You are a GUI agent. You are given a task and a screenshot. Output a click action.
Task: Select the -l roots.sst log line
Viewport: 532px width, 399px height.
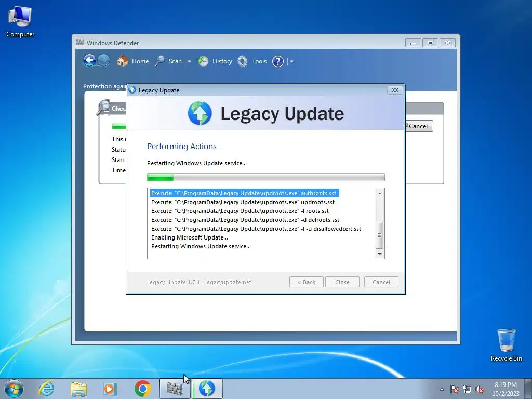pos(240,211)
